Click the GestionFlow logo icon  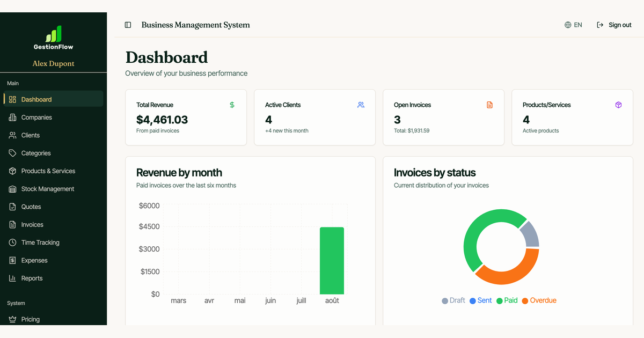pyautogui.click(x=54, y=34)
